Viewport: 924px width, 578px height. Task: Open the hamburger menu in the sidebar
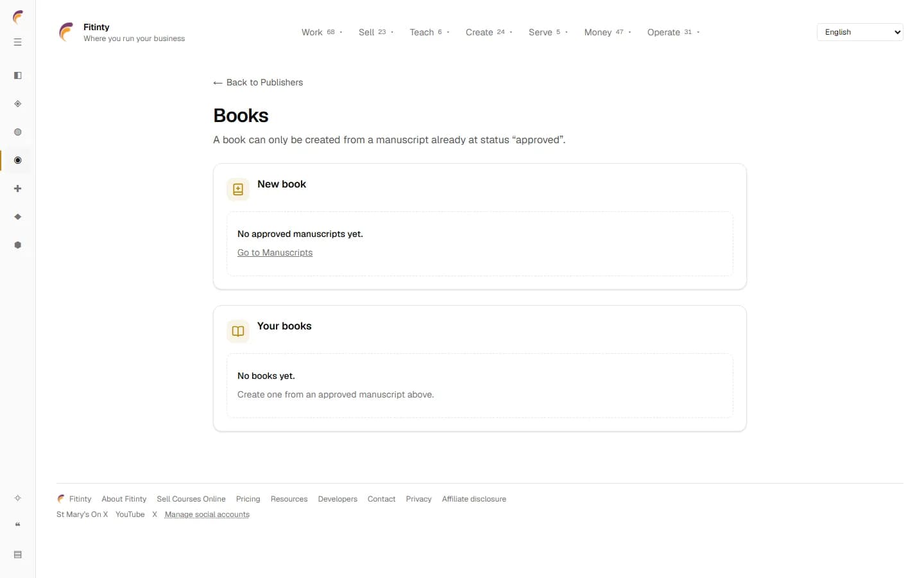(x=18, y=42)
